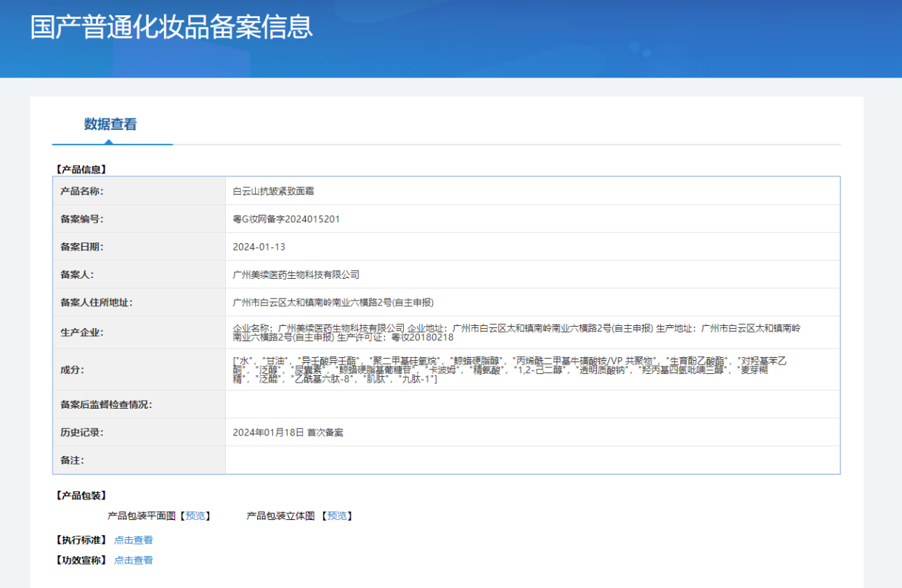Click the 备案人 row label
902x588 pixels.
tap(78, 275)
